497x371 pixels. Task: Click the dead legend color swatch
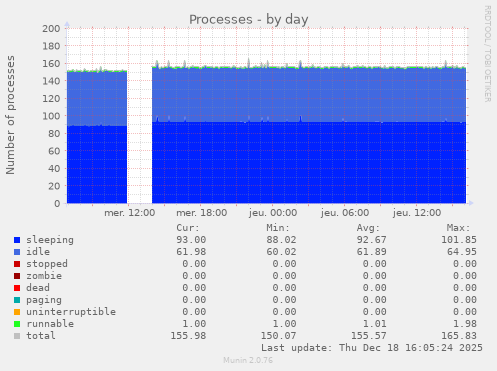[x=17, y=288]
